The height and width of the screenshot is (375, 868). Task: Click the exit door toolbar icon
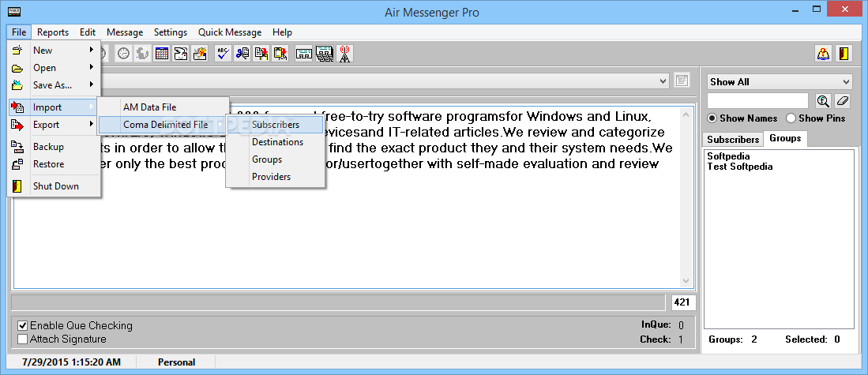[844, 54]
